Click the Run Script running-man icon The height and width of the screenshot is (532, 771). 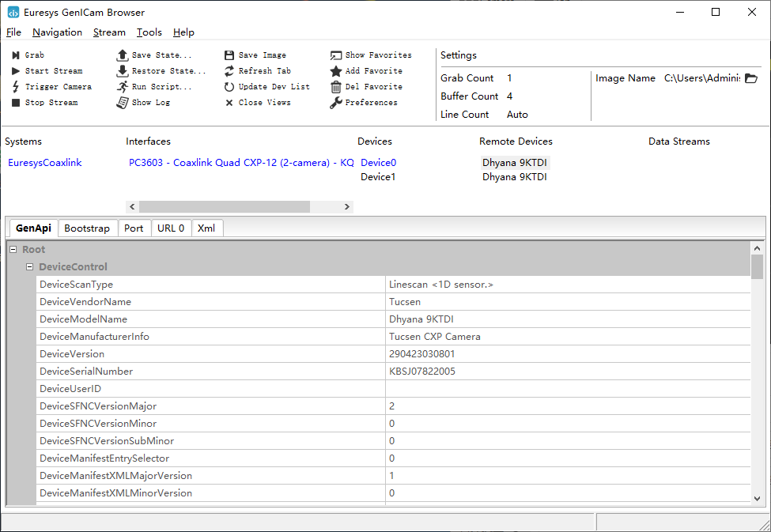pos(123,87)
